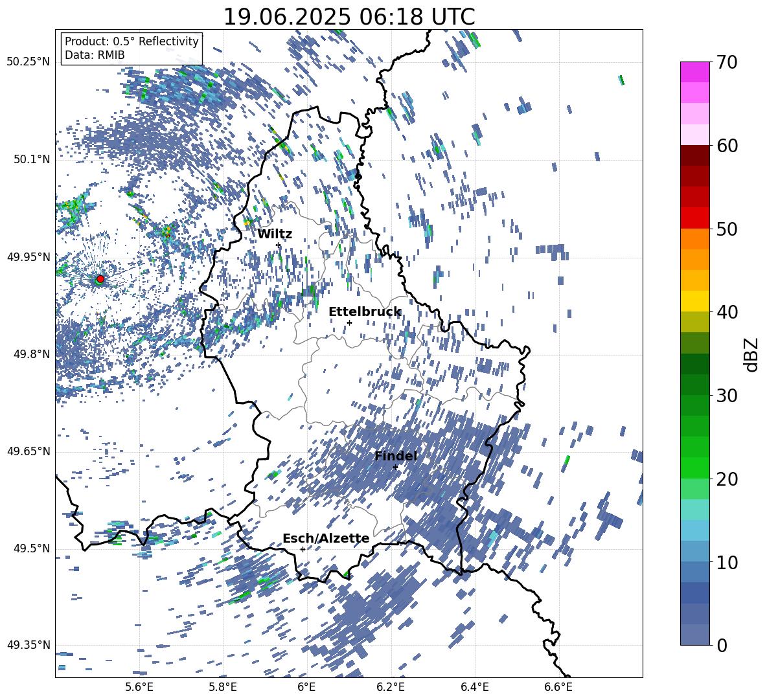
Task: Click the 10 dBZ colorbar label
Action: (726, 562)
